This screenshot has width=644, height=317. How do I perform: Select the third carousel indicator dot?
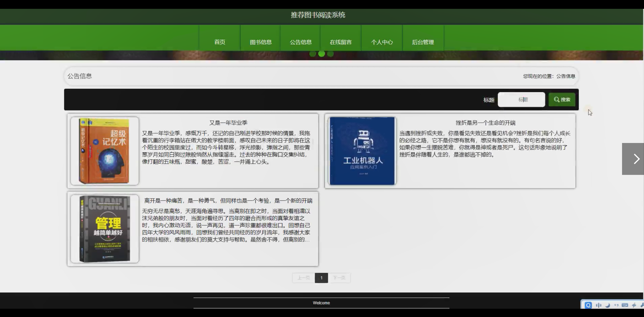(x=330, y=54)
